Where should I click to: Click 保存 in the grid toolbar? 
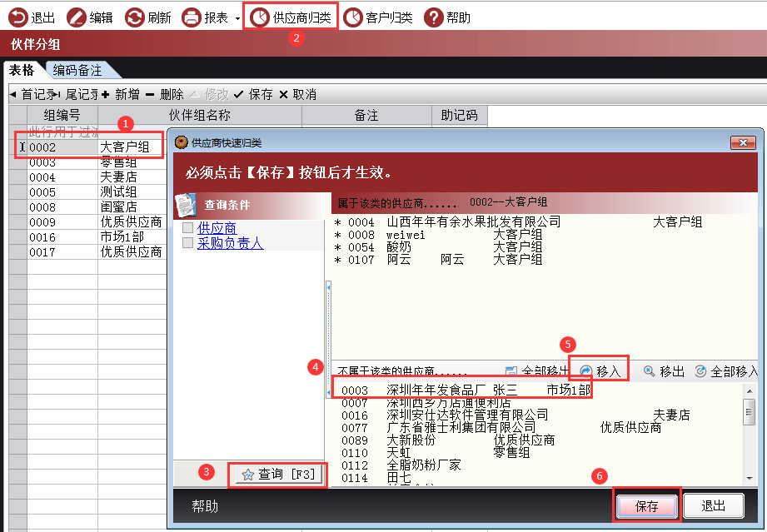(253, 94)
